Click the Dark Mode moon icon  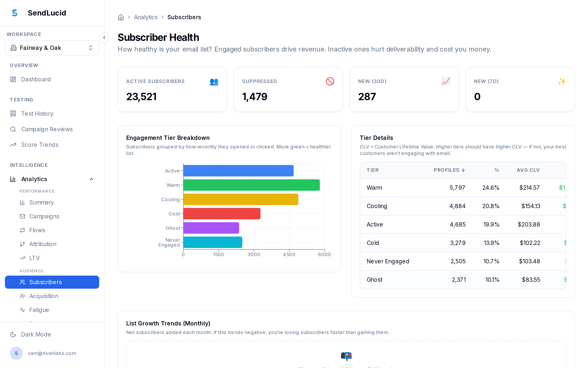tap(13, 334)
